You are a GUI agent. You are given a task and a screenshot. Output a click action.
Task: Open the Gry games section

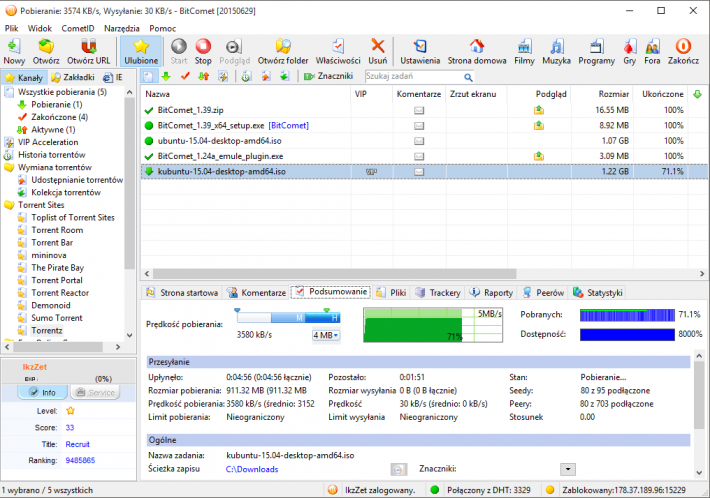[629, 51]
